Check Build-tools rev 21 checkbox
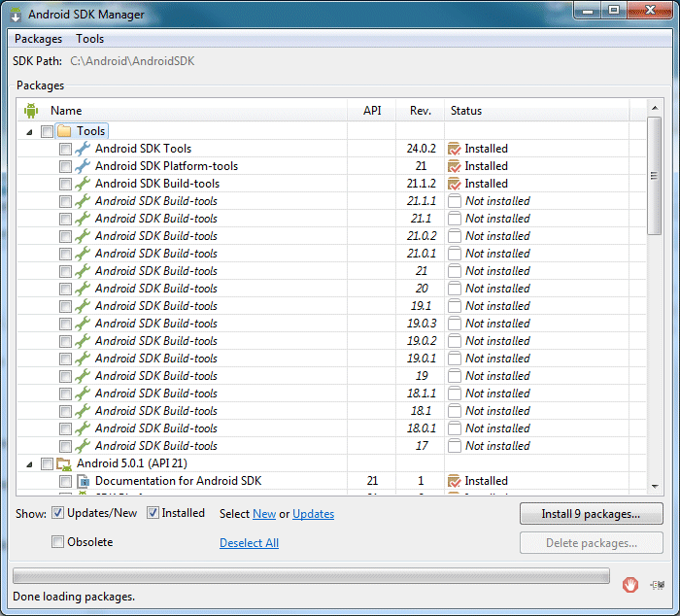This screenshot has height=616, width=680. point(65,271)
